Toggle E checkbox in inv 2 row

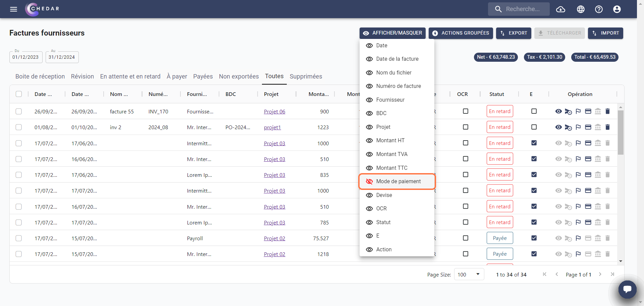pos(534,127)
